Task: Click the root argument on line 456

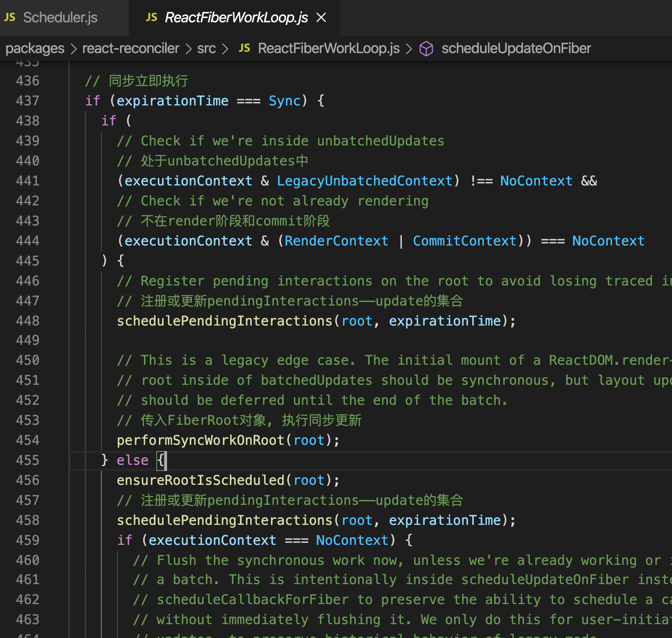Action: [309, 480]
